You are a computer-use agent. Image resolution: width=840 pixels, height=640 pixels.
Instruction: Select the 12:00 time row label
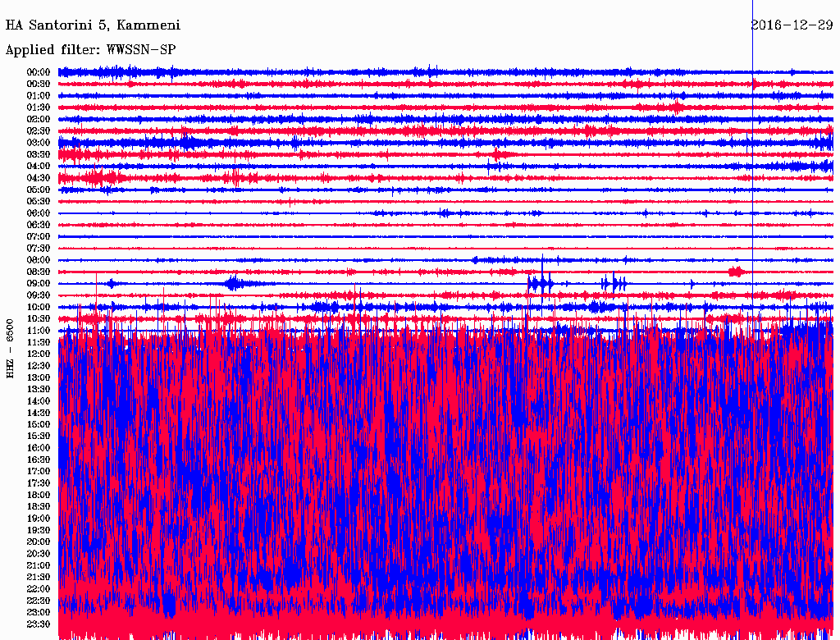click(x=39, y=354)
